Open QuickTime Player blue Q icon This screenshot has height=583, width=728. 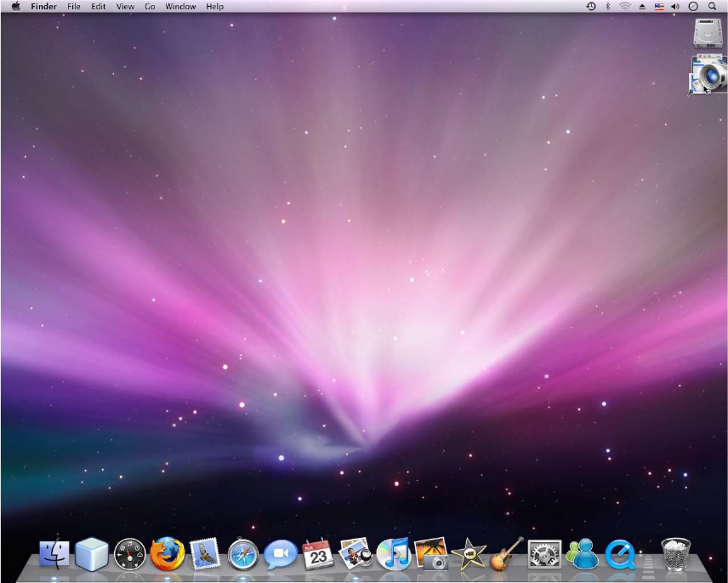pos(620,554)
